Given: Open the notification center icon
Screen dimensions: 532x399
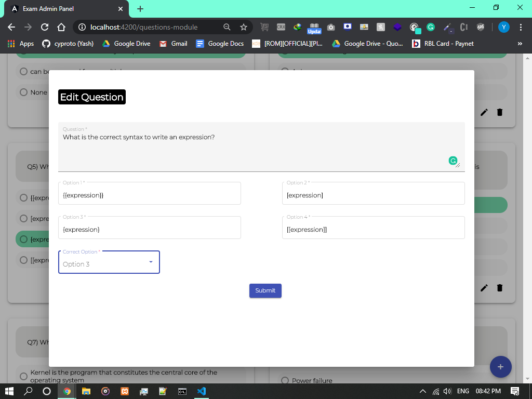Looking at the screenshot, I should [x=515, y=391].
